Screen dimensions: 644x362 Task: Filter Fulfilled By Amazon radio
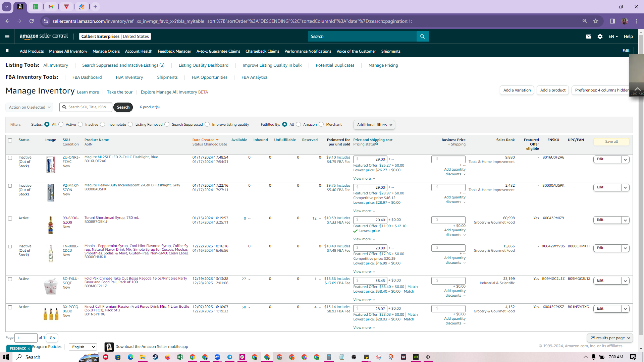click(x=299, y=124)
